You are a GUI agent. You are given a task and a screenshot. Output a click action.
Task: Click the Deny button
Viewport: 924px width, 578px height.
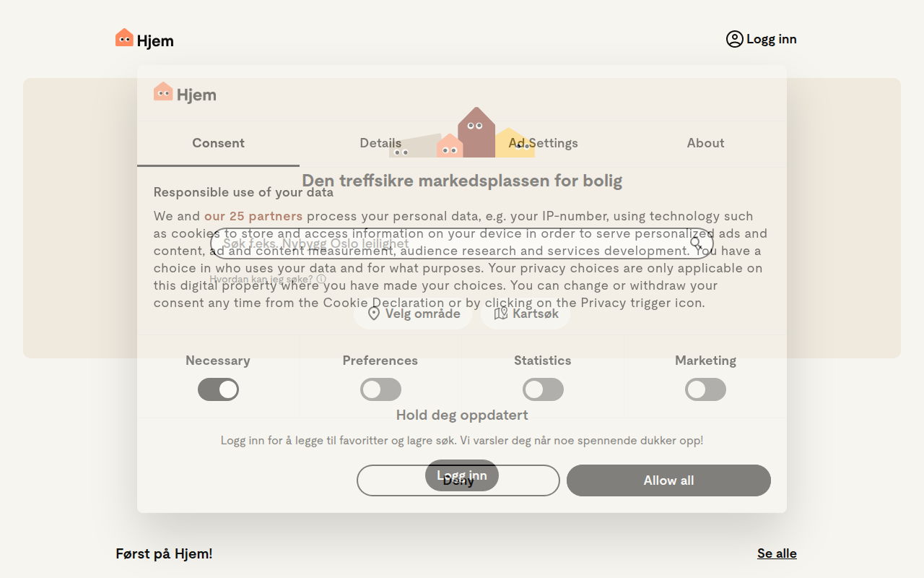[x=458, y=480]
